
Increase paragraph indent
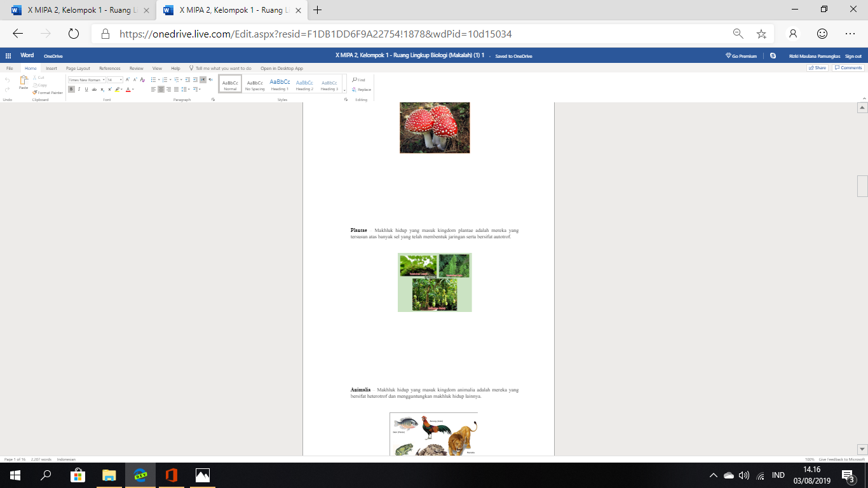point(195,80)
